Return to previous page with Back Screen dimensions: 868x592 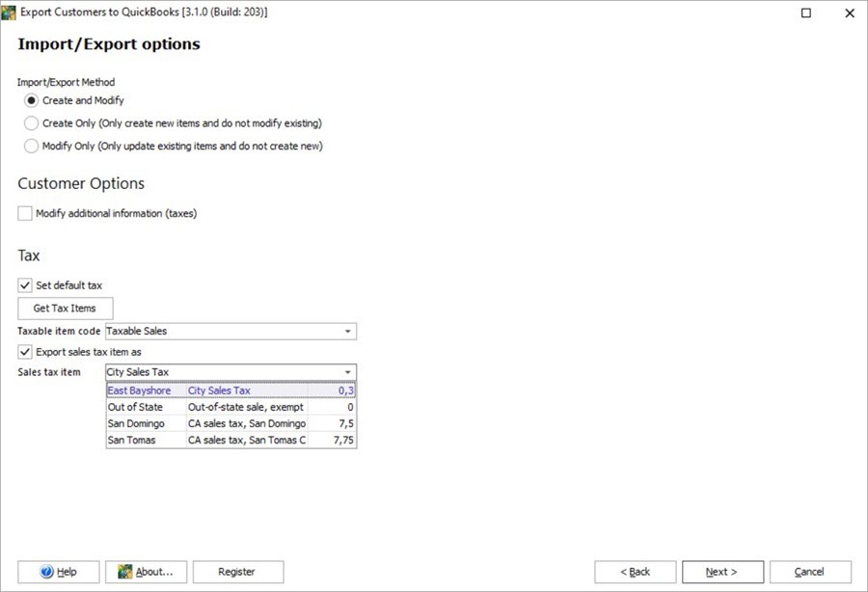pos(635,572)
